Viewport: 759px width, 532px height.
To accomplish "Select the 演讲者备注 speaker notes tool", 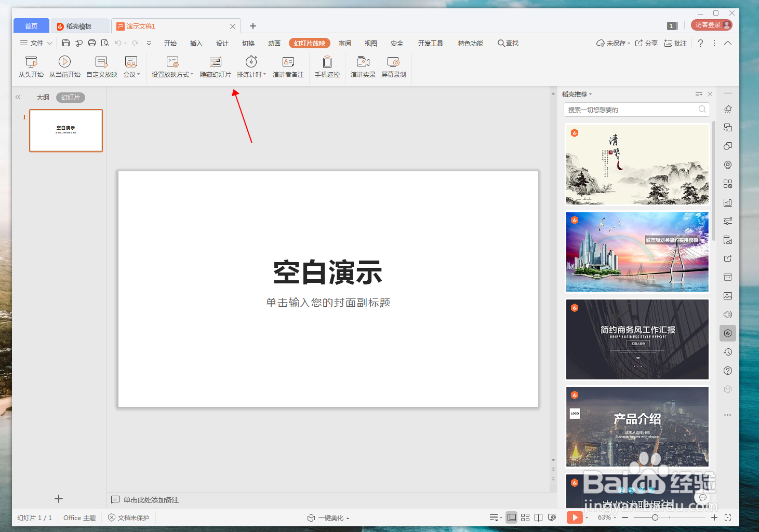I will click(x=288, y=67).
